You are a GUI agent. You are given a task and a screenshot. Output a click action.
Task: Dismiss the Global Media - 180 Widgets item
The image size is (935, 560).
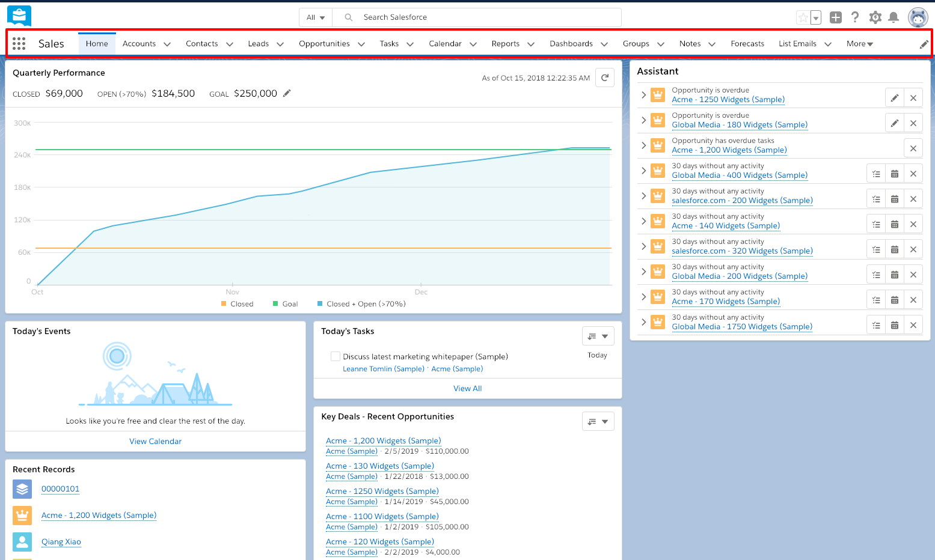point(913,123)
